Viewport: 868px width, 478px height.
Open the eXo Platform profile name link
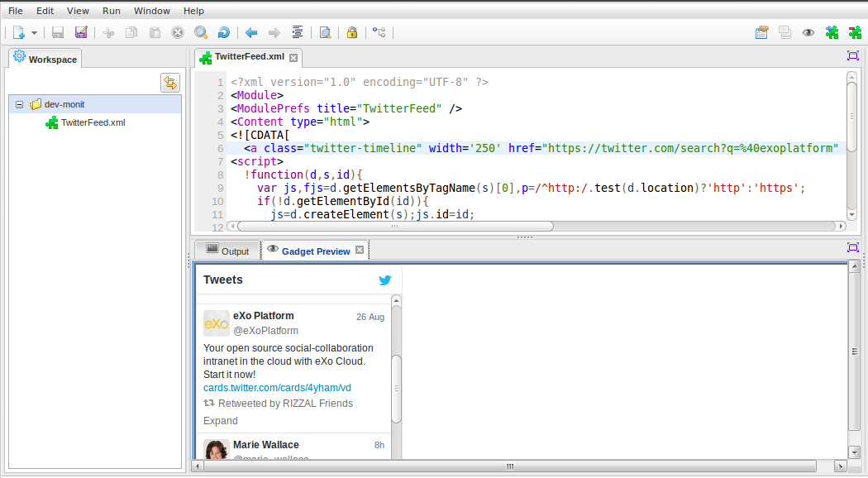click(x=264, y=316)
